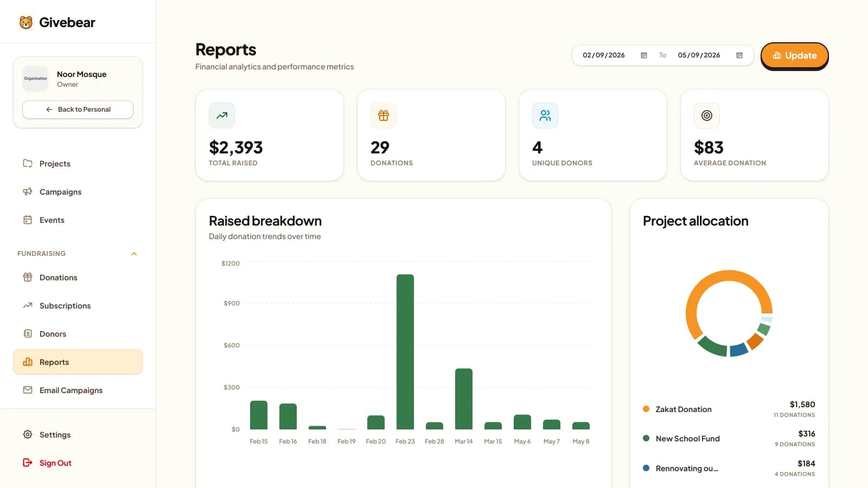Click the Feb 20 bar in chart
Screen dimensions: 868x488
[x=376, y=422]
